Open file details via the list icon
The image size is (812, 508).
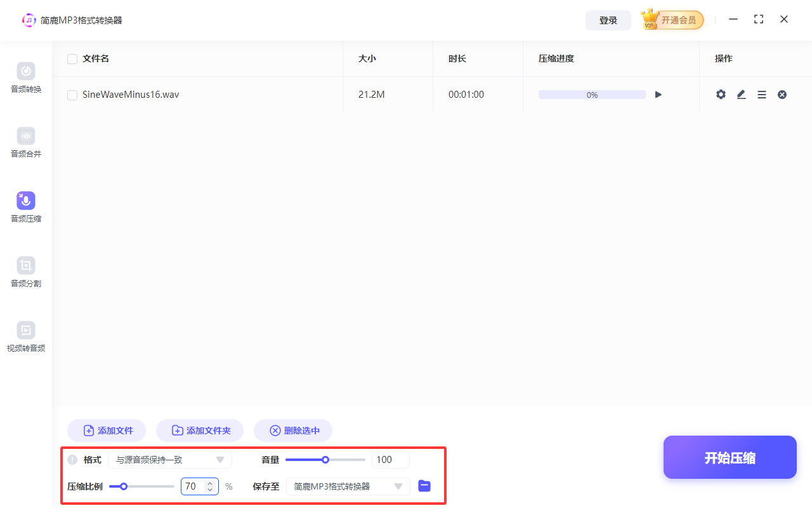coord(761,94)
